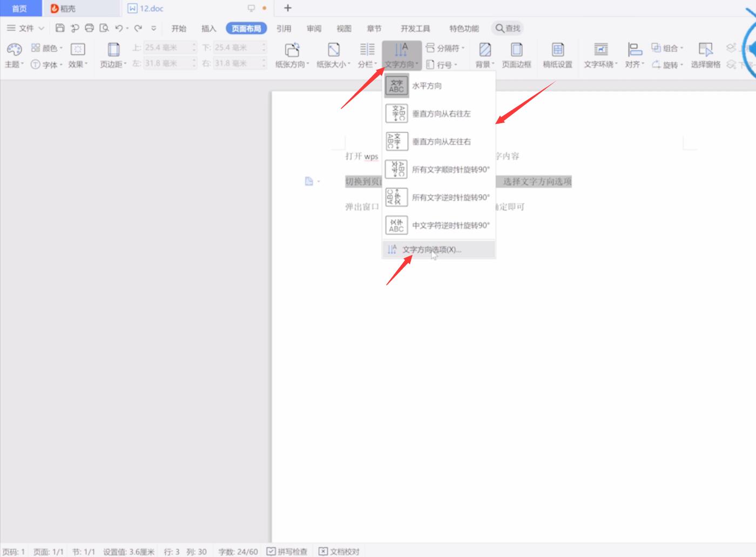Open the 纸张大小 paper size dropdown
This screenshot has height=557, width=756.
pyautogui.click(x=334, y=55)
